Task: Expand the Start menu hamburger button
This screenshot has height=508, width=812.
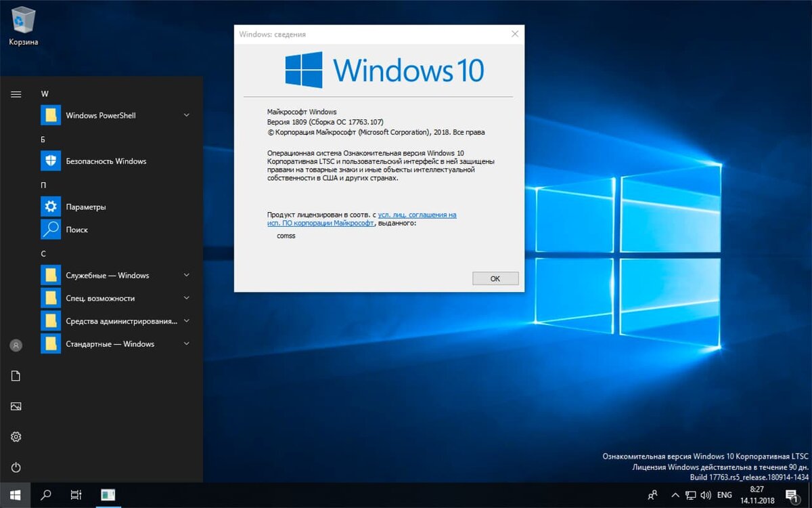Action: [x=16, y=94]
